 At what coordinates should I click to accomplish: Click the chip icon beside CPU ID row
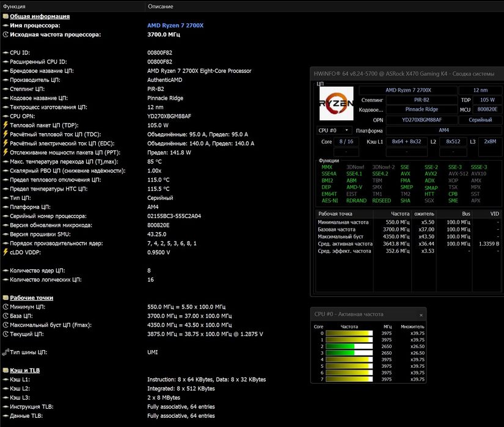(x=5, y=53)
